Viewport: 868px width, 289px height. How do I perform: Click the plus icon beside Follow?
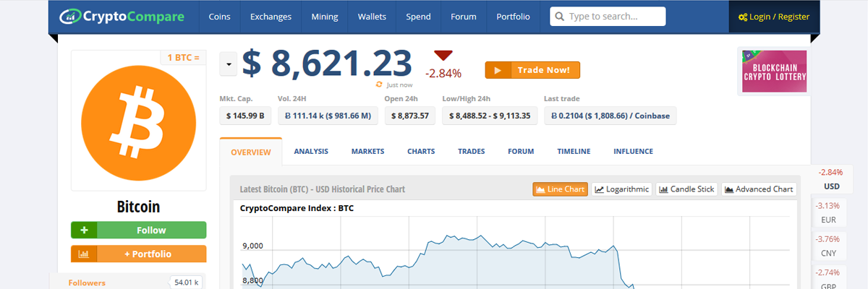coord(84,230)
